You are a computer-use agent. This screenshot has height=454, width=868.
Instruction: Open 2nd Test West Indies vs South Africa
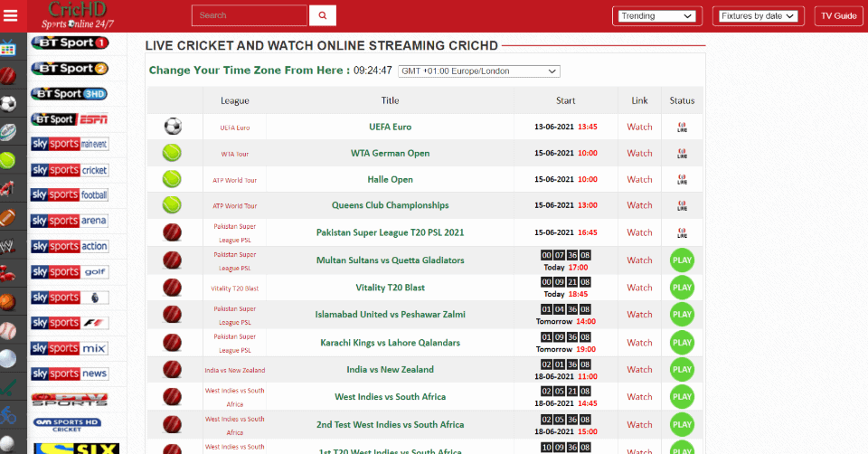391,425
